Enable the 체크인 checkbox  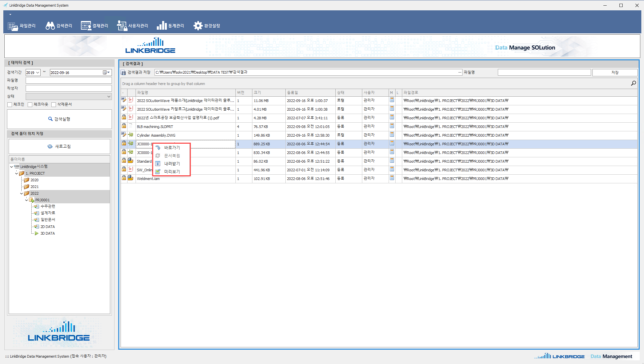10,105
